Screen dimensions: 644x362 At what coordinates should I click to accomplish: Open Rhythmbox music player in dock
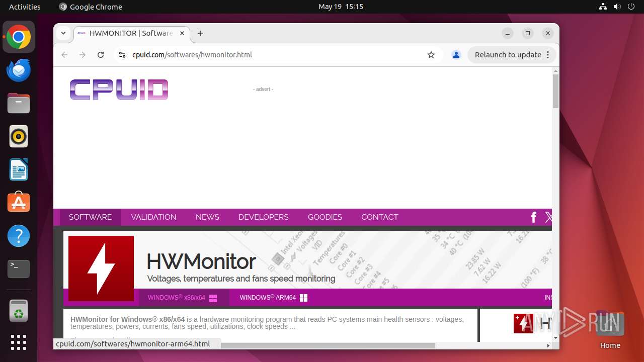pyautogui.click(x=19, y=136)
